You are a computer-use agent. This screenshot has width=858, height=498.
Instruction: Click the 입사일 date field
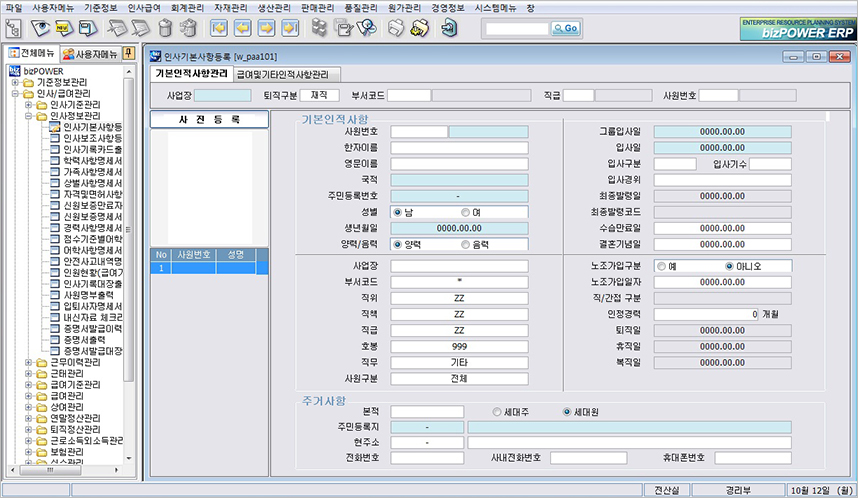pos(722,148)
